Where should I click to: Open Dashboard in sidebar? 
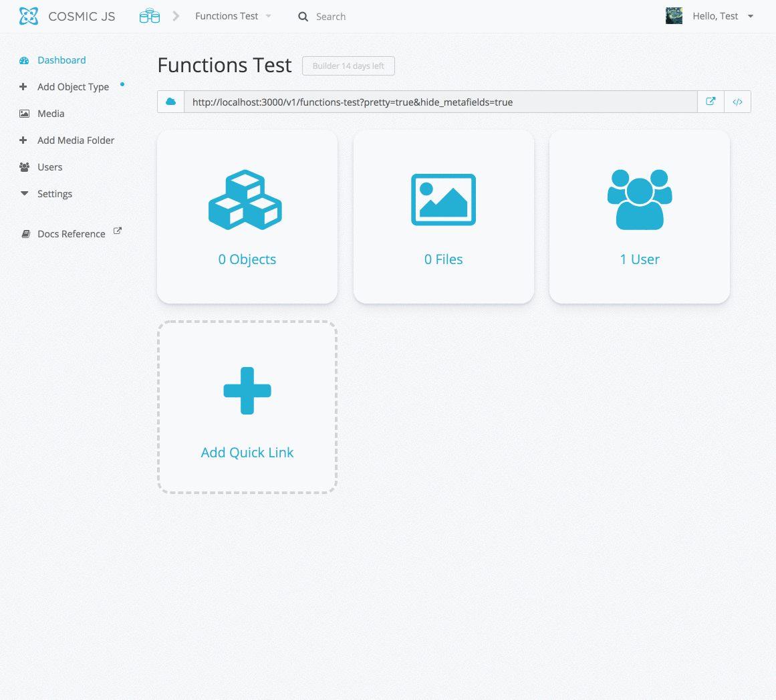click(62, 60)
